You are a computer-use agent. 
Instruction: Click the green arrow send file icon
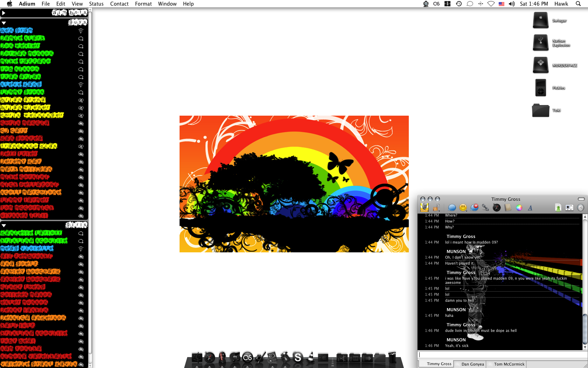point(558,207)
